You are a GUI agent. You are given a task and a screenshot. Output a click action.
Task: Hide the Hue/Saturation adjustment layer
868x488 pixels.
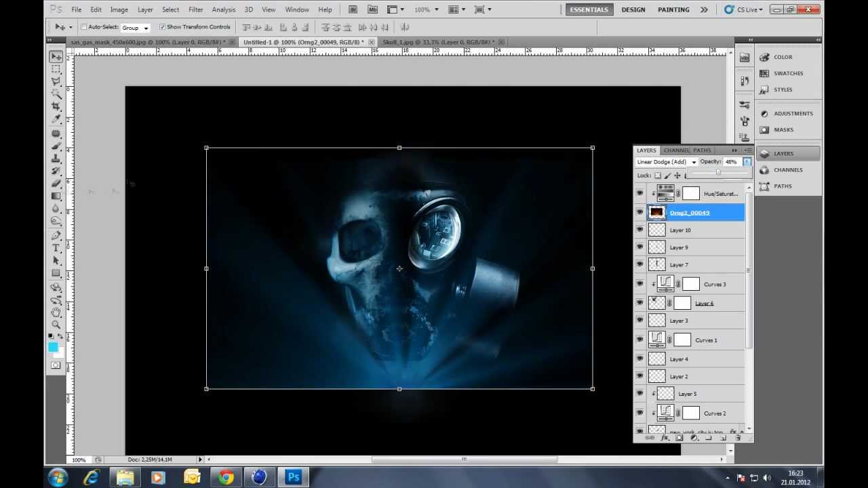coord(639,194)
